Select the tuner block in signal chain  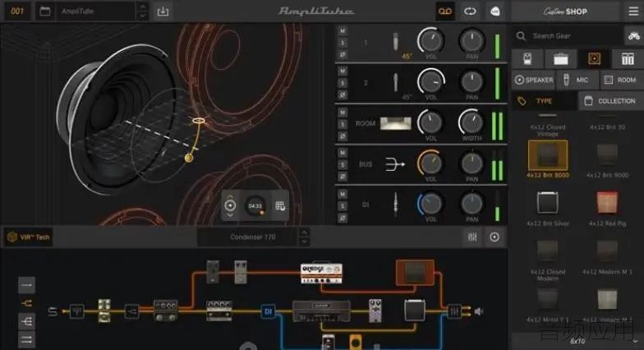pos(76,311)
